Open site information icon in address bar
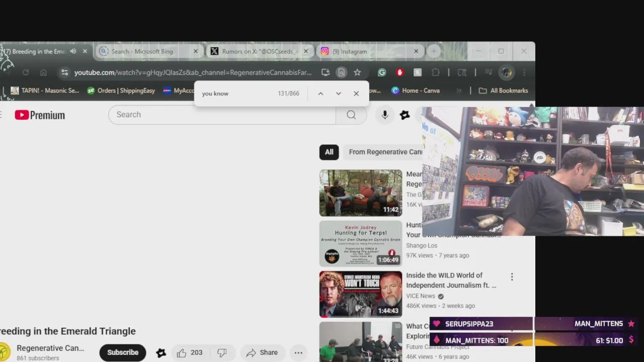The image size is (644, 362). (x=64, y=72)
